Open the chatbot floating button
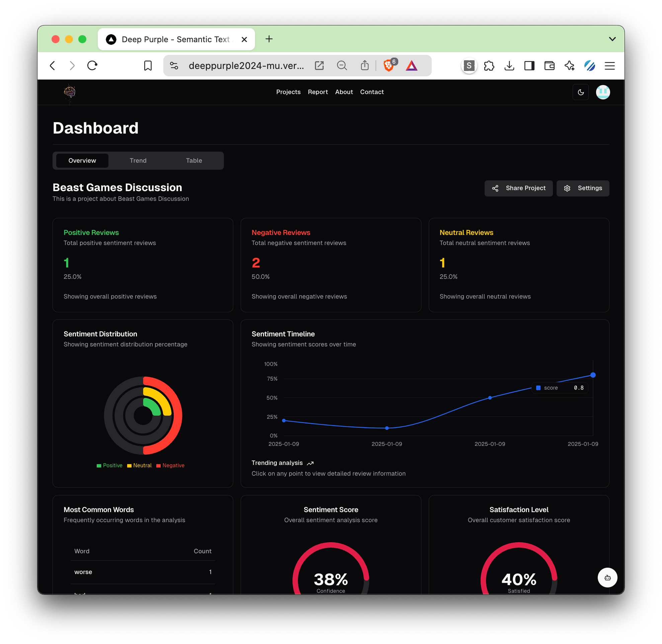The width and height of the screenshot is (662, 644). tap(607, 578)
